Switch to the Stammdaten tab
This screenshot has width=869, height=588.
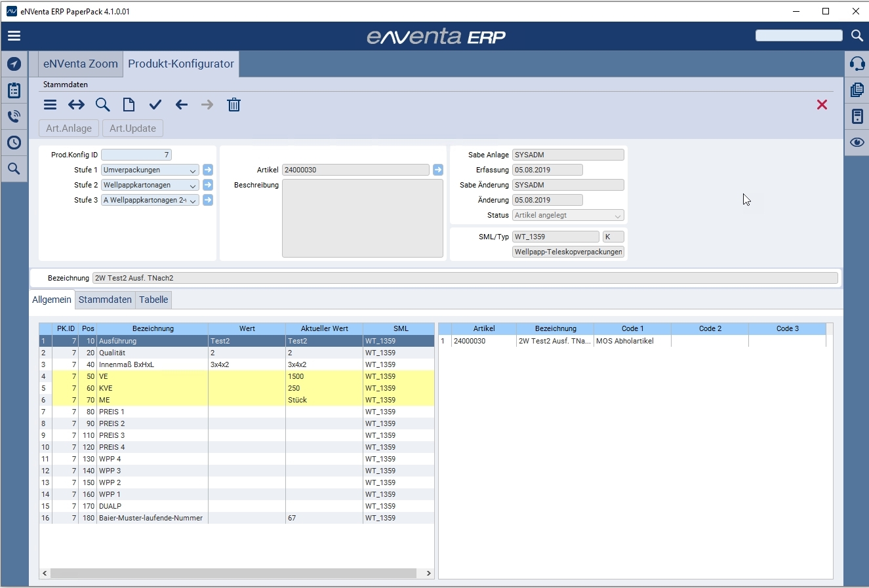click(105, 300)
